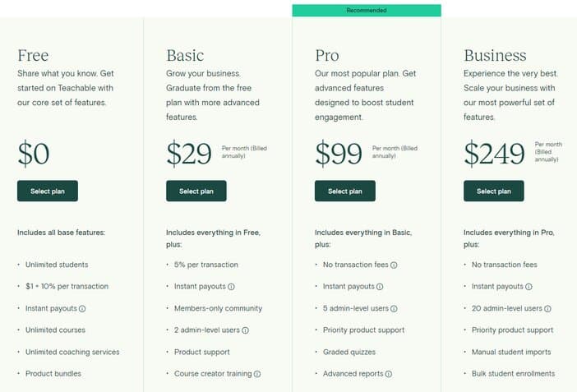Click Members-only community feature text
The height and width of the screenshot is (392, 577).
click(218, 308)
